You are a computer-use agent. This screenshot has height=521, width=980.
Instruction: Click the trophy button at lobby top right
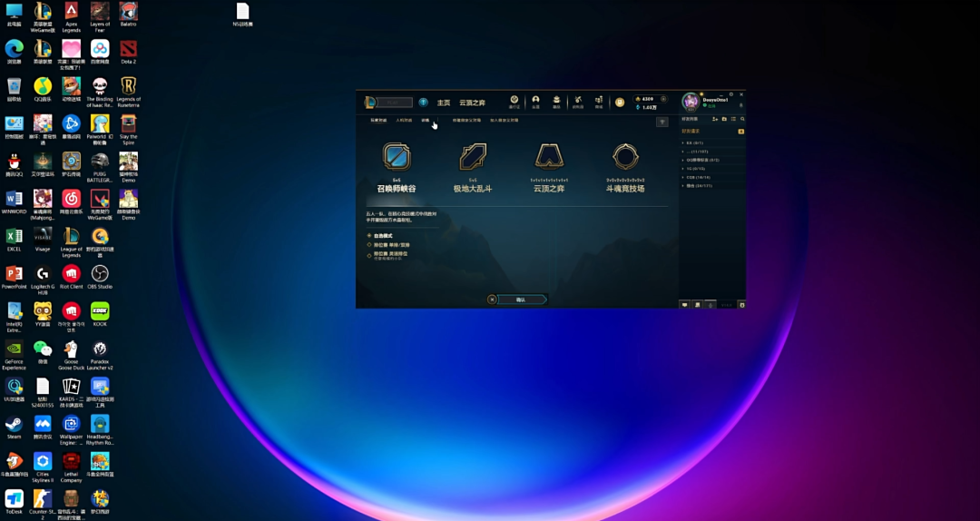(662, 122)
